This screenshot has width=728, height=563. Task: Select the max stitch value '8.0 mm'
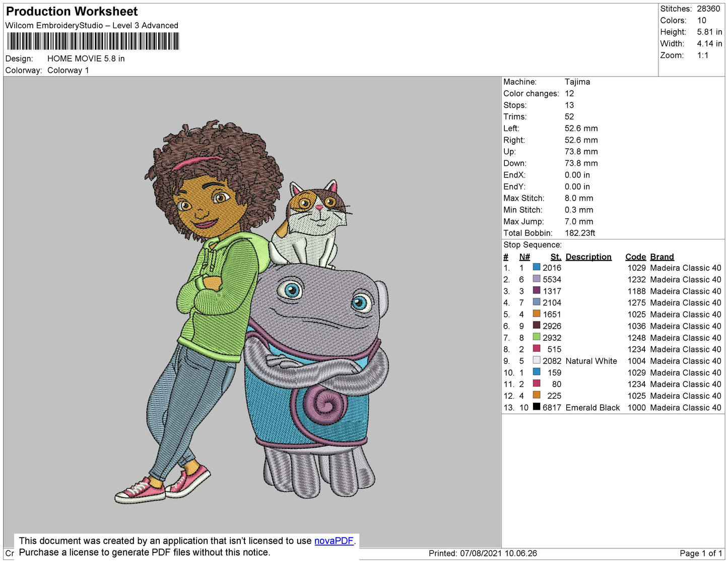tap(579, 198)
